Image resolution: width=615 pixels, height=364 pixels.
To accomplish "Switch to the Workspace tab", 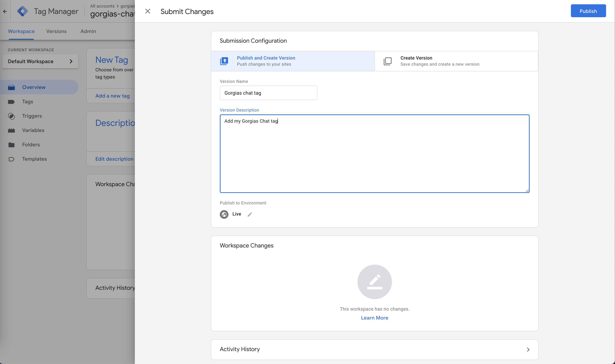I will coord(21,31).
